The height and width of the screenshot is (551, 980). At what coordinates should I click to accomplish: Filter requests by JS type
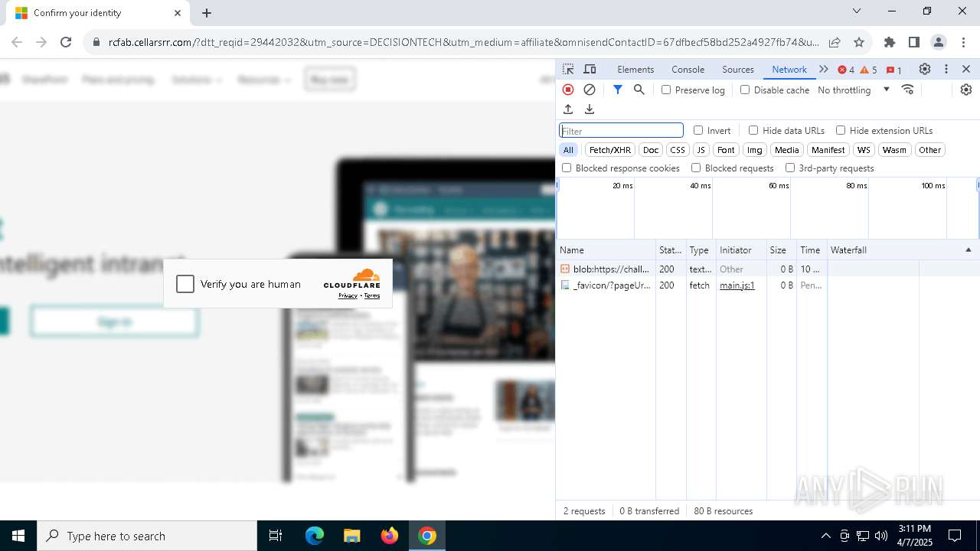pyautogui.click(x=701, y=150)
